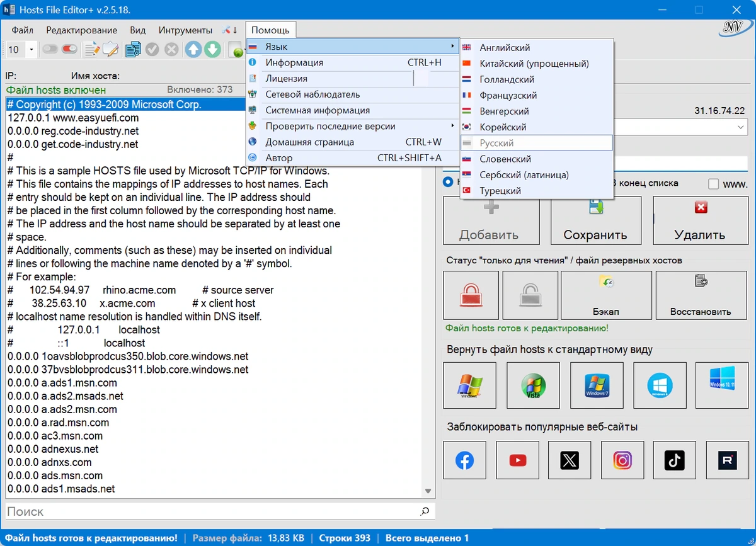
Task: Click the gray X circle toolbar icon
Action: click(x=171, y=49)
